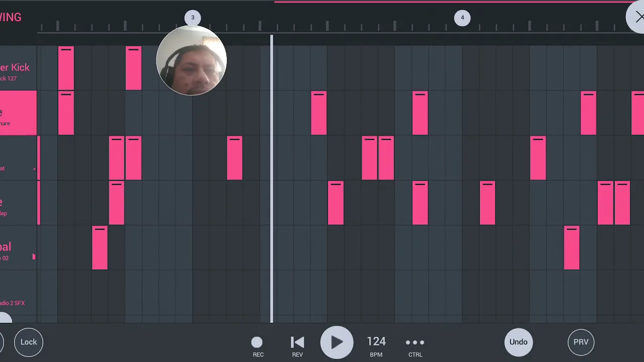Tap the second note in the Kick row
Screen dimensions: 644x362
(133, 68)
